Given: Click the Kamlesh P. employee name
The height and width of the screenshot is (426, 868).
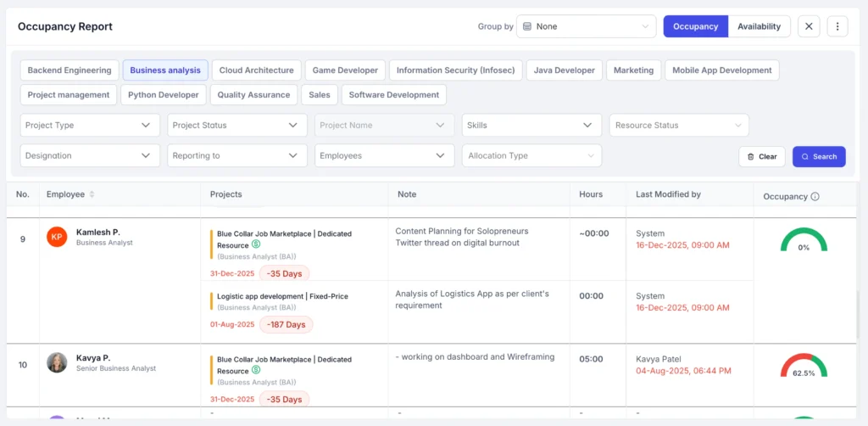Looking at the screenshot, I should [x=98, y=233].
